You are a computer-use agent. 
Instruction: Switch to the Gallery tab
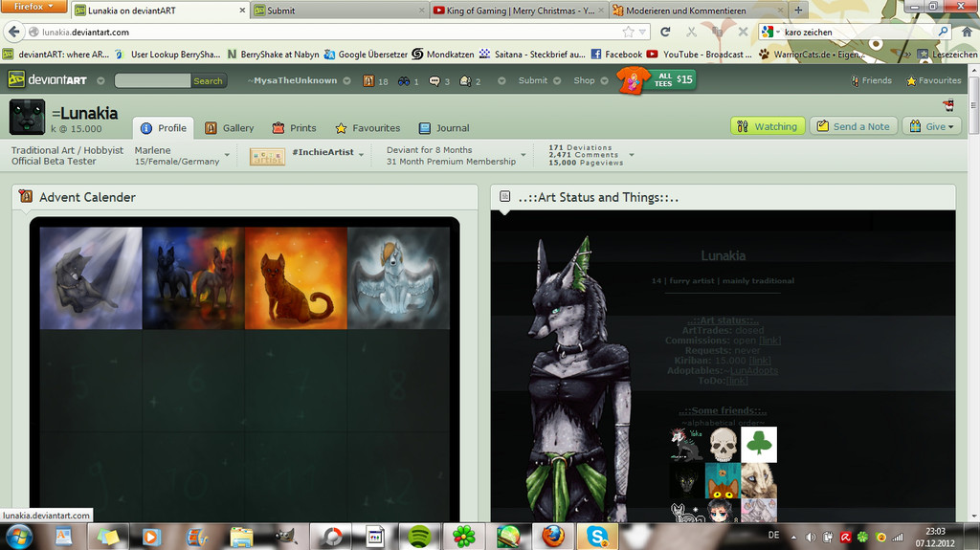tap(230, 128)
